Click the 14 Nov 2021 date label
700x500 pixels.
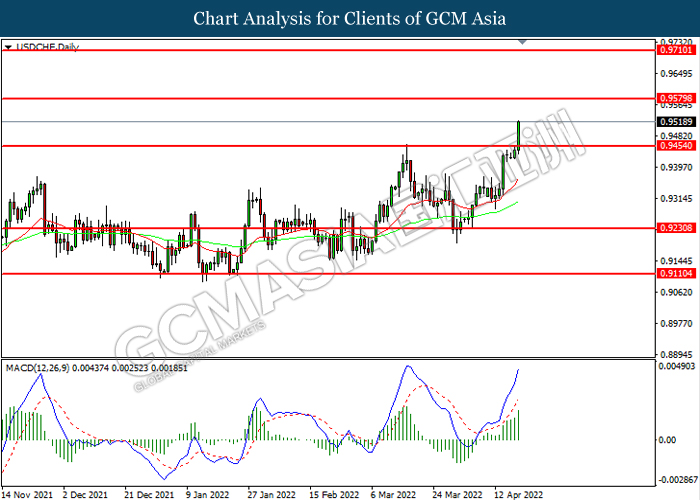coord(27,495)
